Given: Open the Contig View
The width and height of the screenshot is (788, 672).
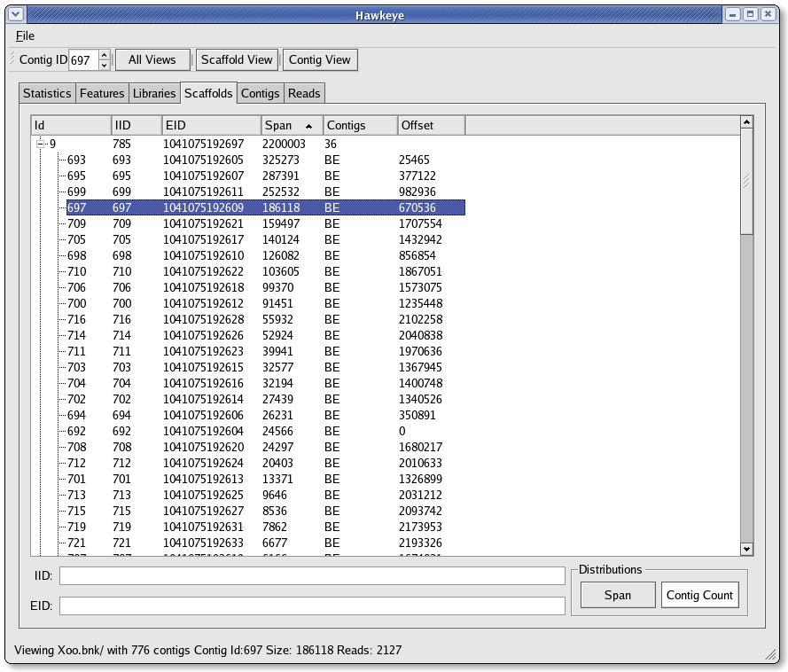Looking at the screenshot, I should (x=320, y=59).
